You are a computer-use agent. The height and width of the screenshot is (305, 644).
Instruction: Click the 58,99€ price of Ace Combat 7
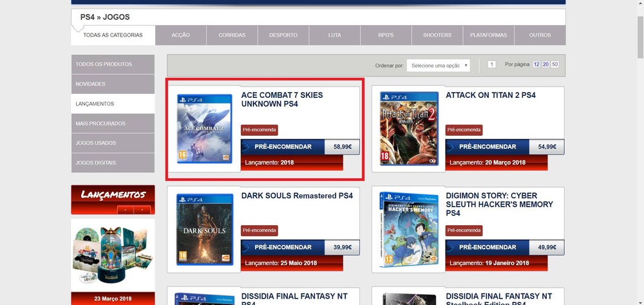[x=343, y=147]
